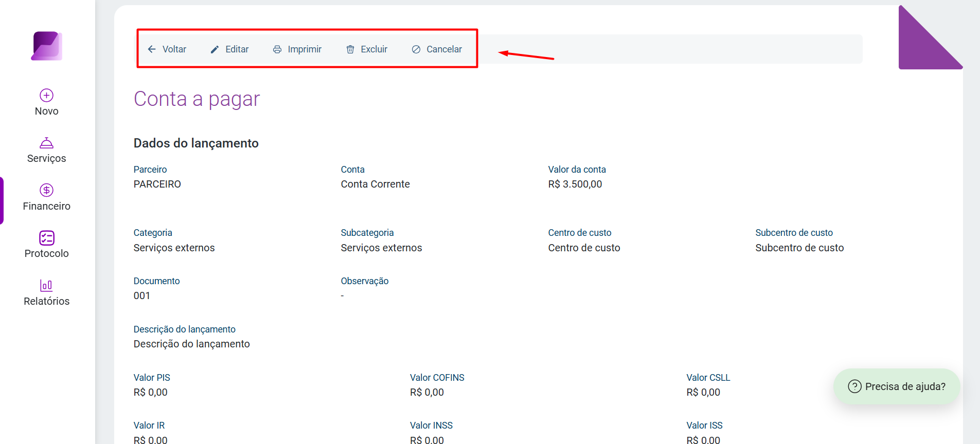Open the Serviços bell icon
The width and height of the screenshot is (980, 444).
click(47, 142)
